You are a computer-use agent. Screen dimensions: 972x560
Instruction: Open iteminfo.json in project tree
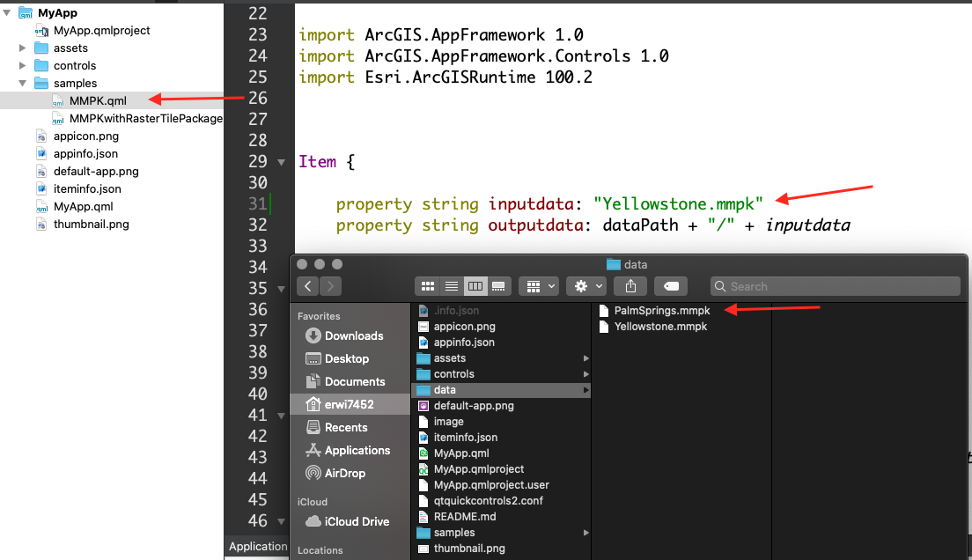pos(78,188)
